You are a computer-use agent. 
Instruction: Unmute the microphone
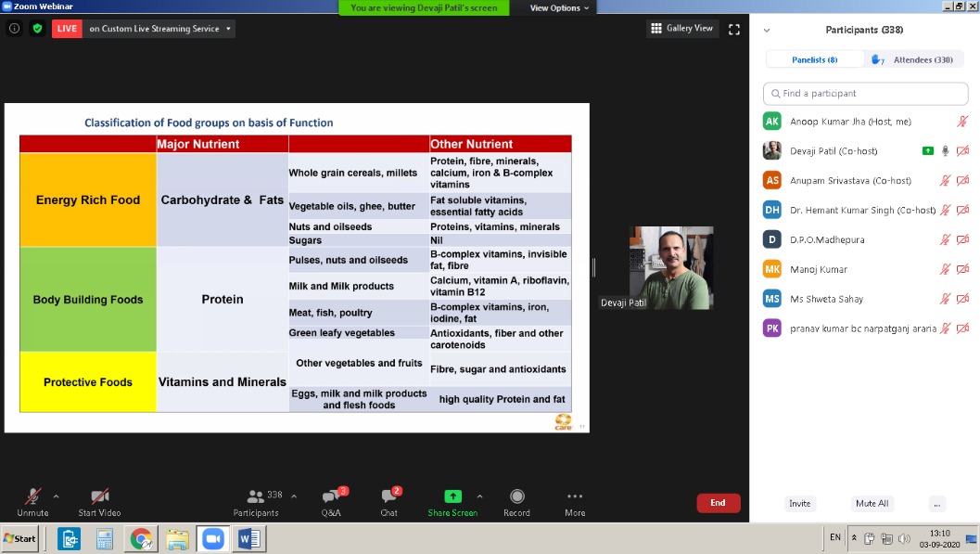pyautogui.click(x=32, y=497)
